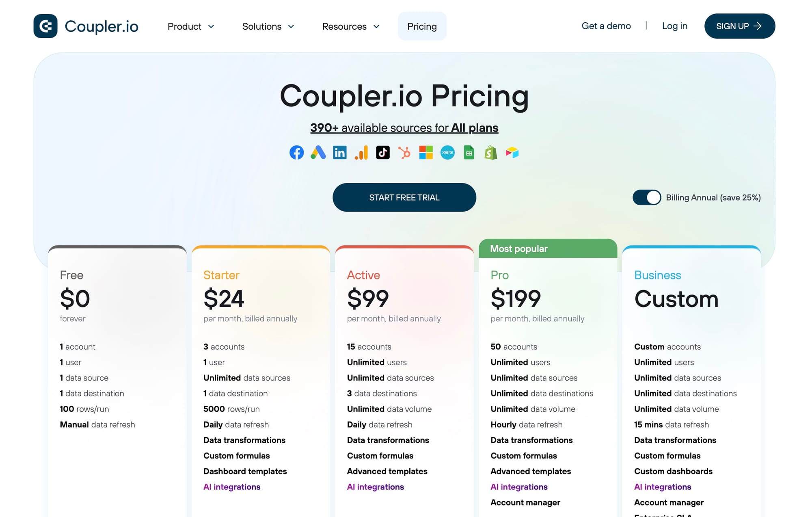Click the HubSpot source icon

pyautogui.click(x=404, y=153)
